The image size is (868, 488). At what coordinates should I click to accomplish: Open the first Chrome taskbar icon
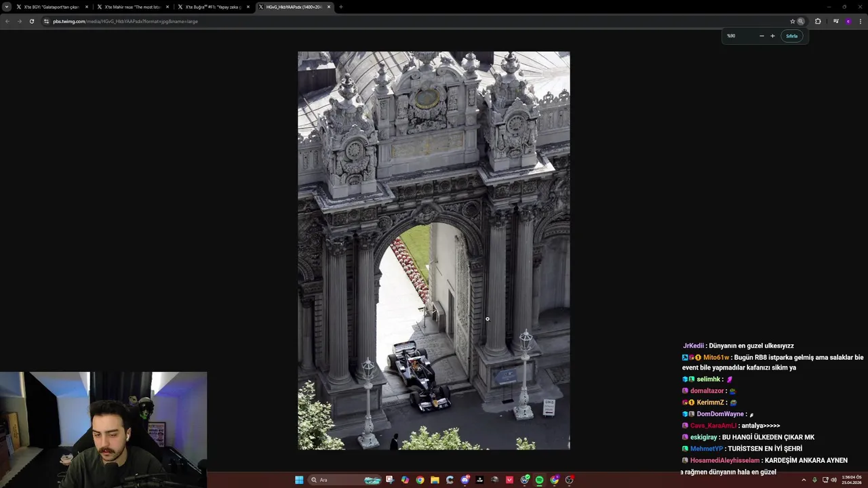point(420,480)
